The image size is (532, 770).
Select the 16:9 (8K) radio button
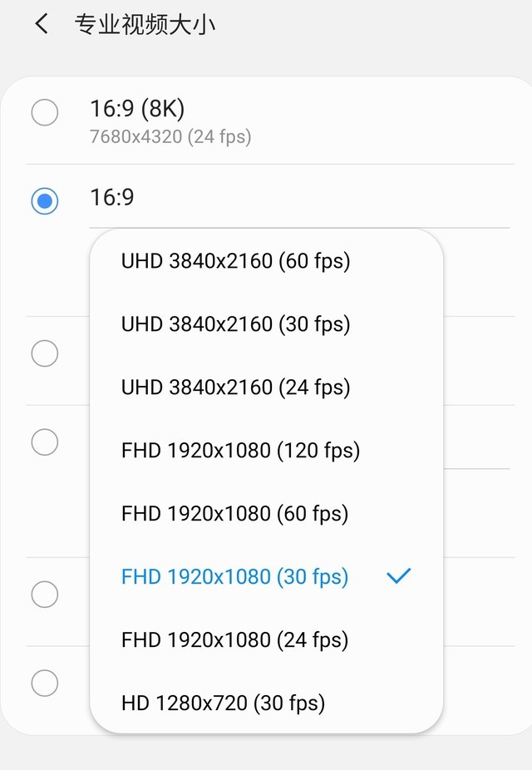[x=45, y=112]
